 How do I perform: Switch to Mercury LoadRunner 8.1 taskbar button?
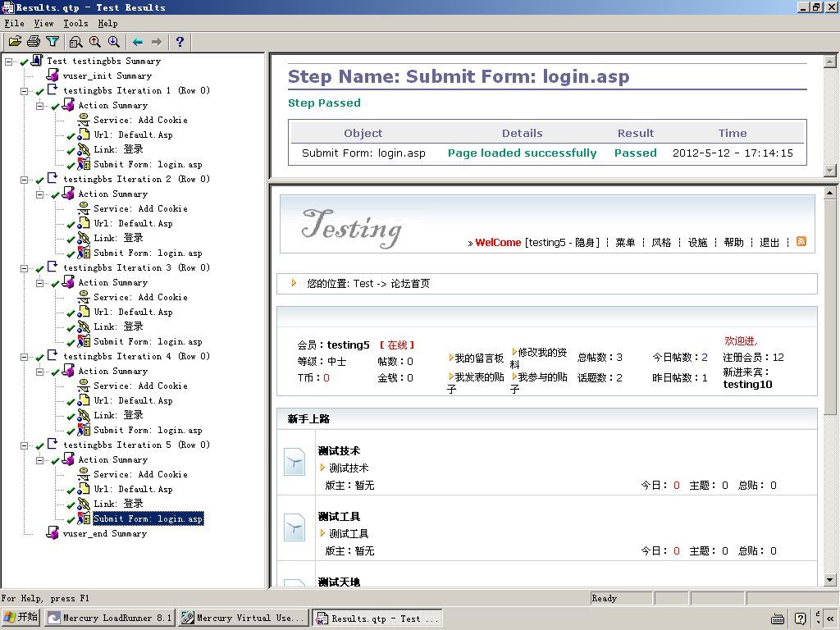[110, 618]
